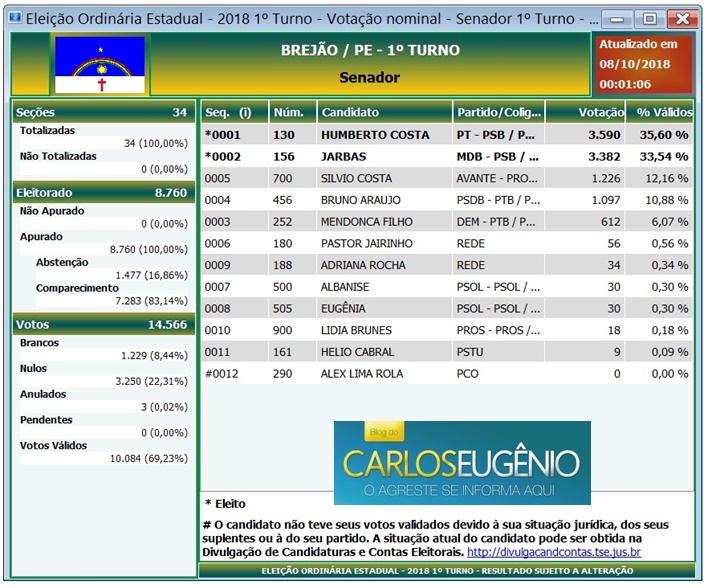Click the Nulos 3.250 (22,31%) value

151,381
